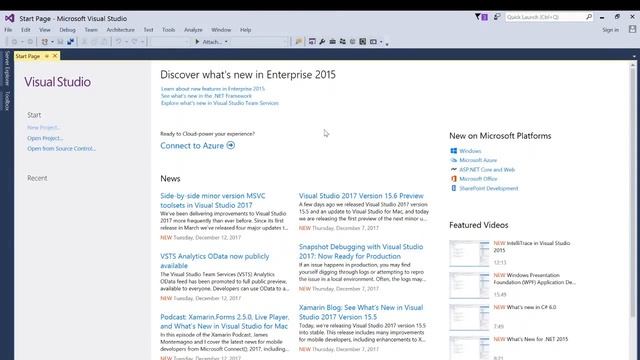
Task: Close the Start Page tab
Action: pos(55,56)
